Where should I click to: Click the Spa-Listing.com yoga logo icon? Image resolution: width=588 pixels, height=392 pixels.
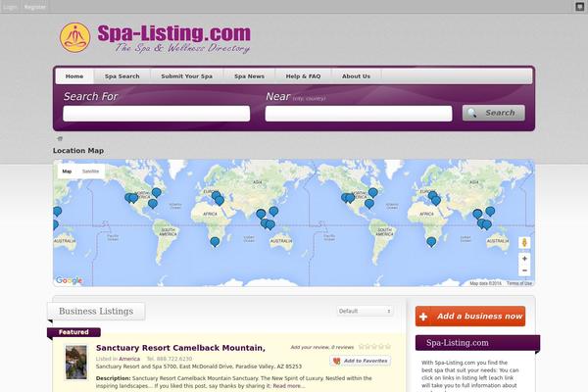tap(75, 37)
